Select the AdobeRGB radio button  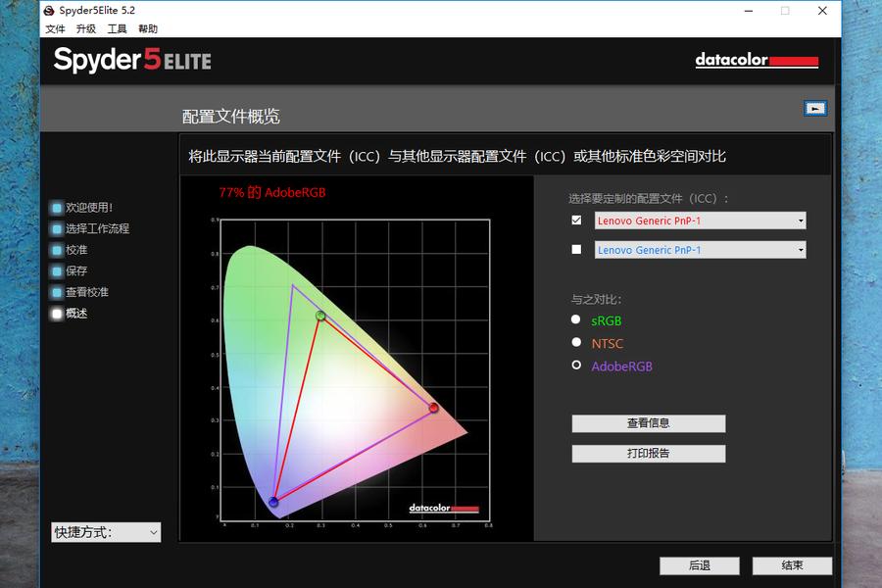576,366
